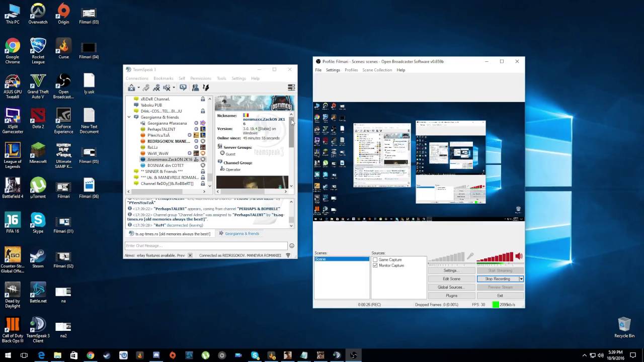
Task: Open Origin desktop shortcut
Action: pyautogui.click(x=63, y=14)
